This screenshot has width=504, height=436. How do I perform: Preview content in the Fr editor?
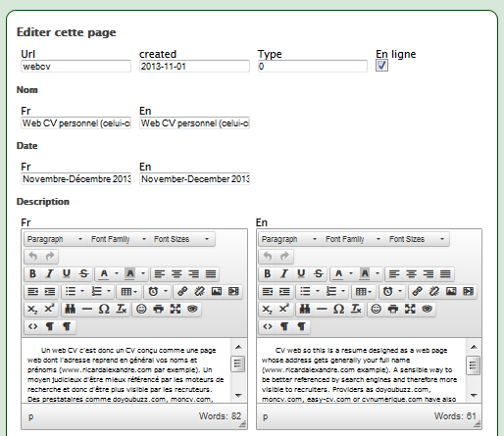192,309
